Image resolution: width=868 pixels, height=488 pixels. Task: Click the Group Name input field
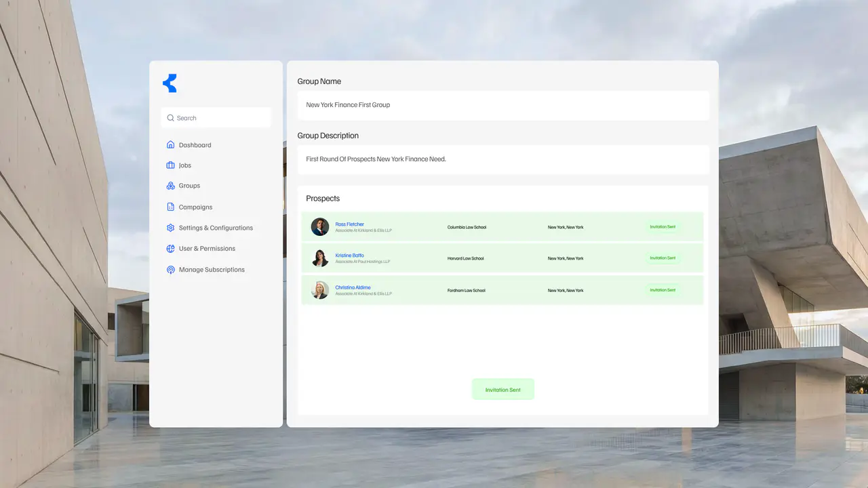pos(503,105)
